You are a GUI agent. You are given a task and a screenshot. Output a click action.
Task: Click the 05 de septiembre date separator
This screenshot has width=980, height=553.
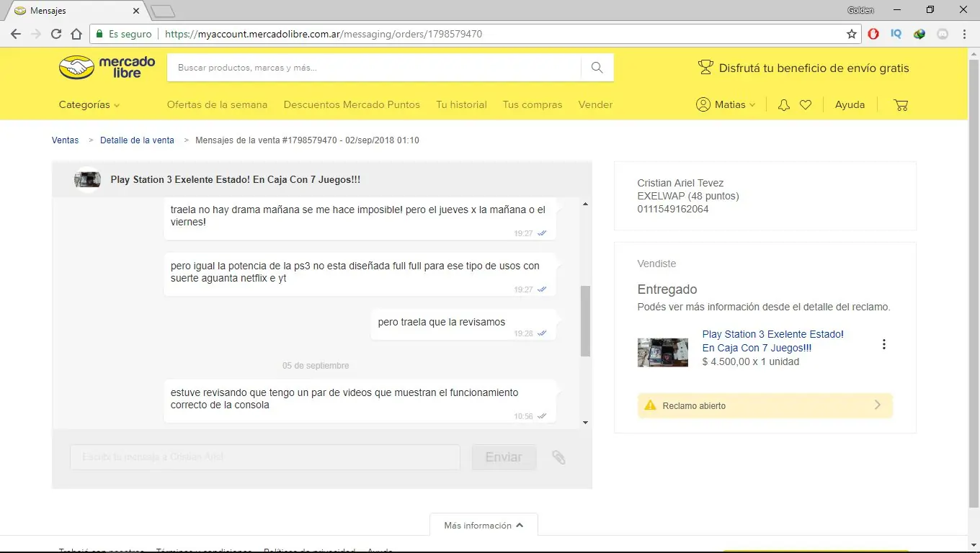tap(316, 366)
